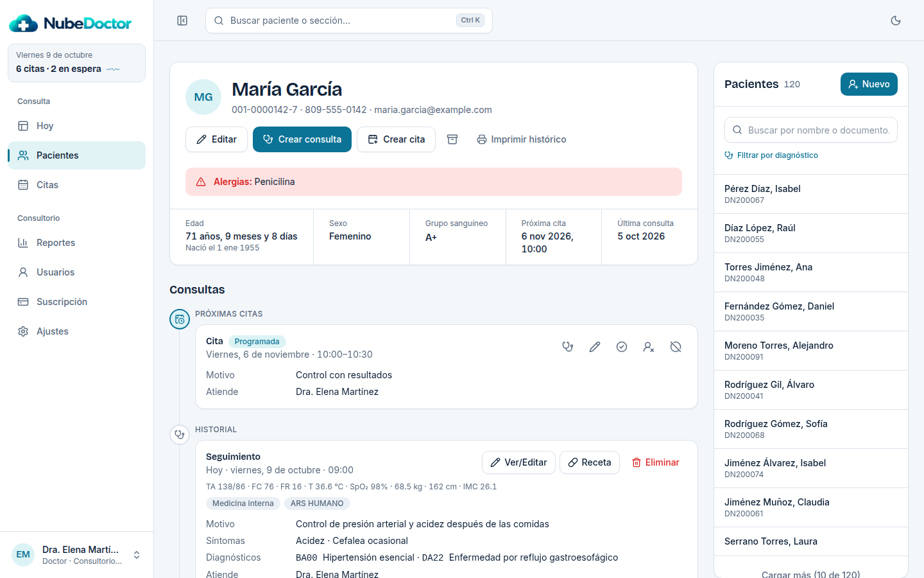Focus the Buscar paciente o sección search field
Viewport: 924px width, 578px height.
349,21
